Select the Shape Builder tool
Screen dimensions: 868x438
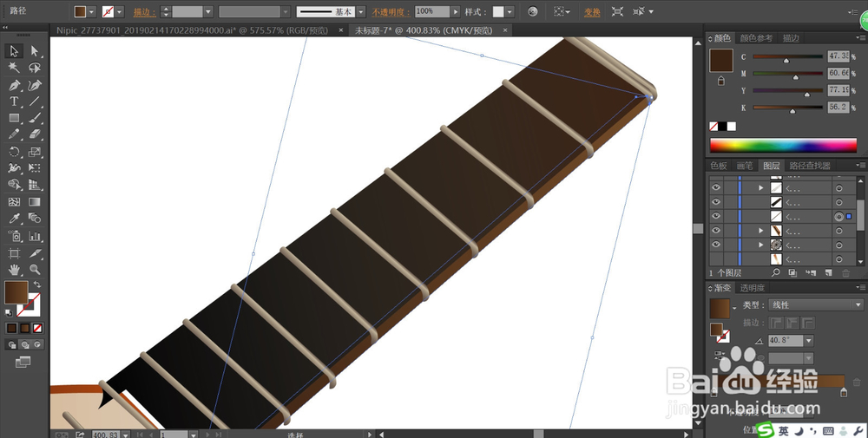(14, 185)
